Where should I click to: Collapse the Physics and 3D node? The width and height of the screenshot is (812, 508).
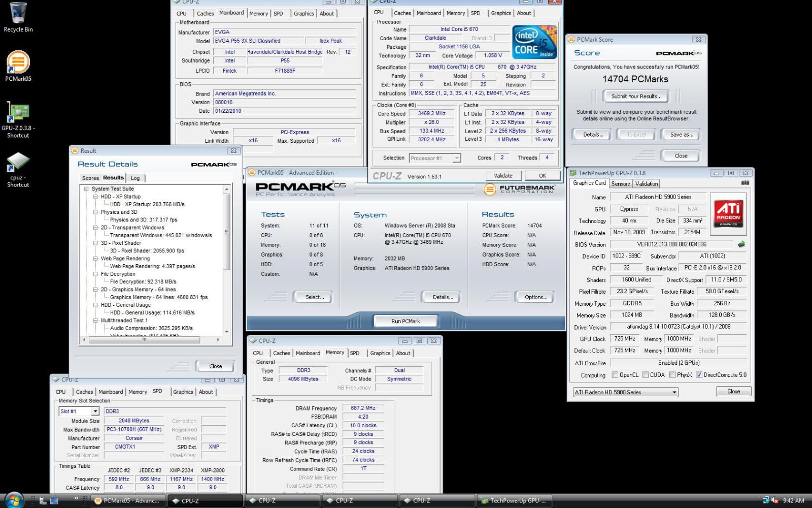tap(95, 212)
